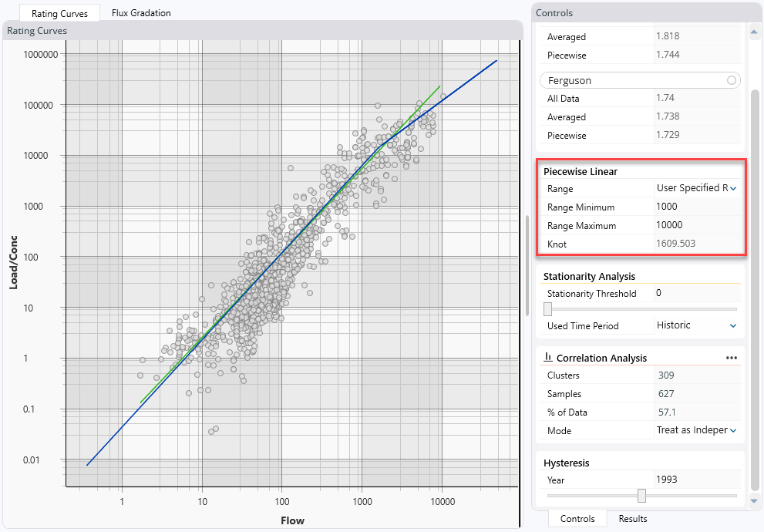Click the Controls tab at bottom
The image size is (764, 532).
coord(577,518)
